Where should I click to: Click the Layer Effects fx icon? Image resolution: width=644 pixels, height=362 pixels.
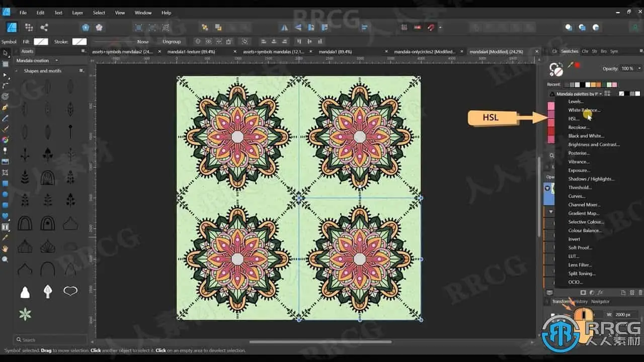click(600, 292)
